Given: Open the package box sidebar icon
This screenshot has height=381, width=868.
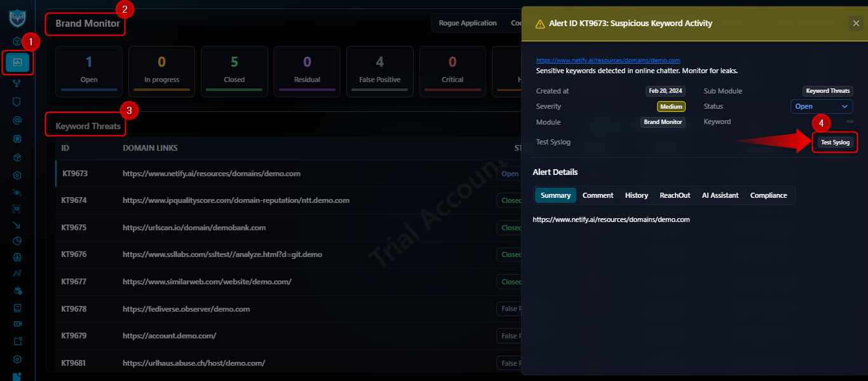Looking at the screenshot, I should click(x=17, y=157).
